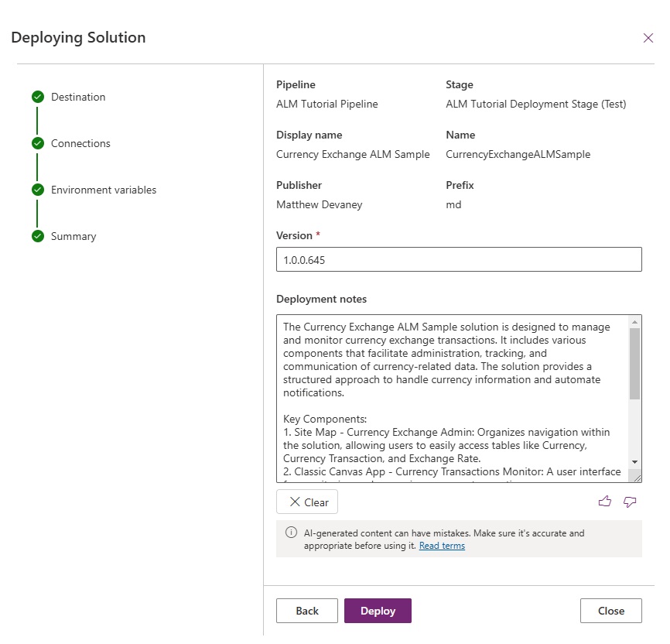Click the 'Stage' label heading
The height and width of the screenshot is (644, 670).
tap(460, 84)
